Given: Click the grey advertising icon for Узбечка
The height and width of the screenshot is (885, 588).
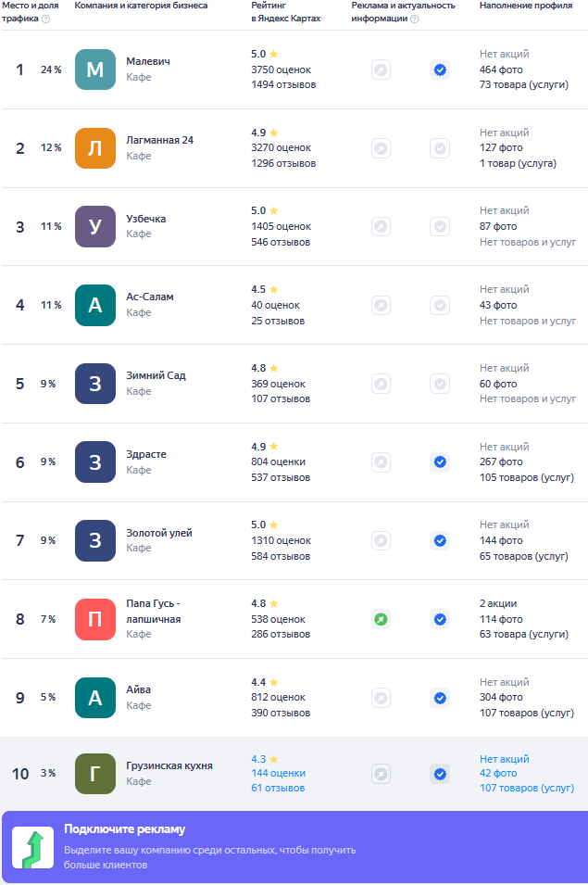Looking at the screenshot, I should [382, 227].
